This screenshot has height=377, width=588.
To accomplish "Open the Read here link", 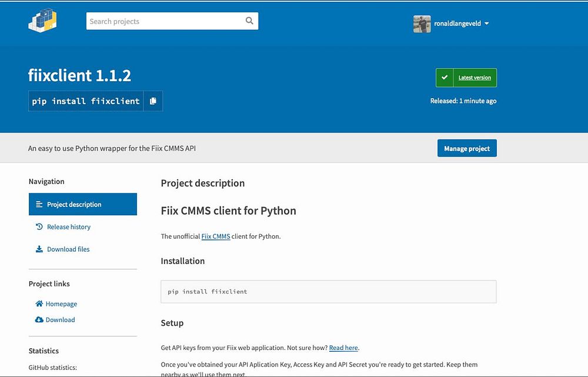I will [343, 348].
